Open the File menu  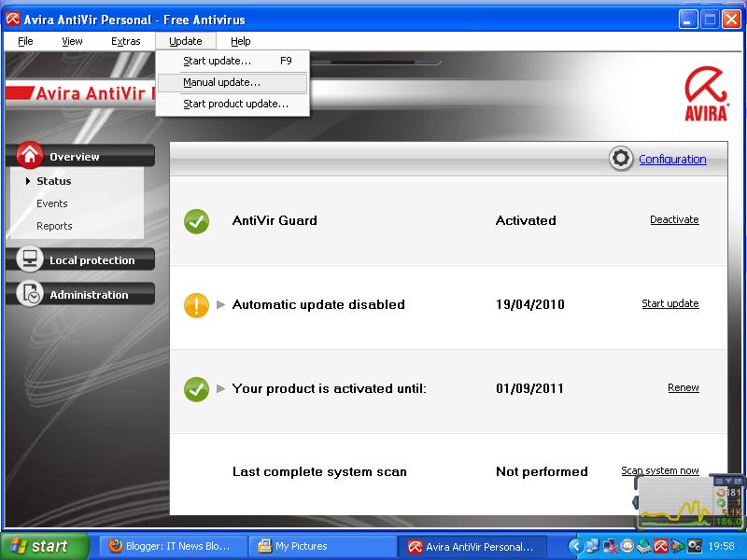[x=25, y=41]
